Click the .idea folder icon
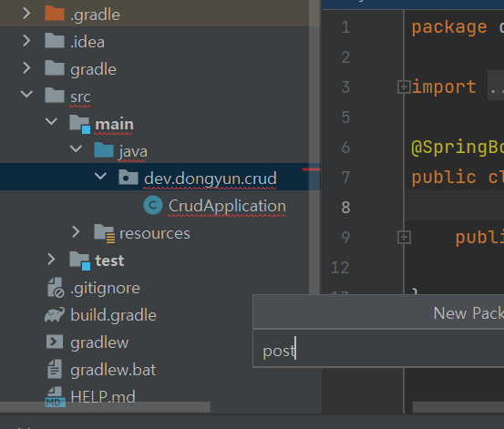 click(x=55, y=41)
